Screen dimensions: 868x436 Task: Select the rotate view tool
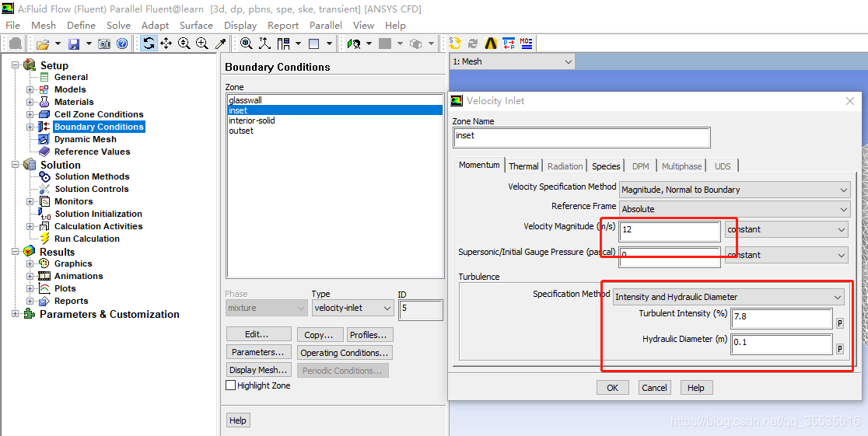click(148, 44)
